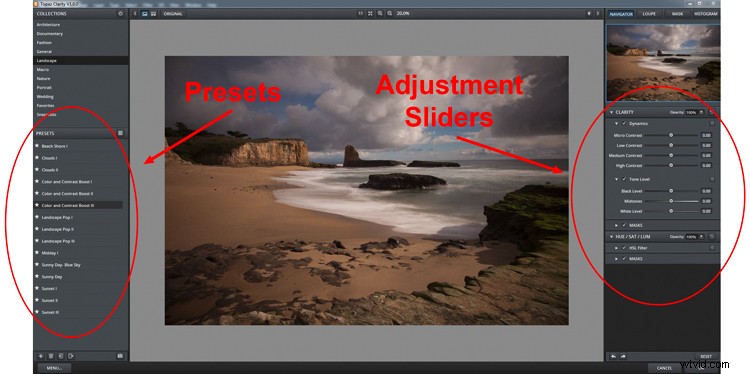Toggle Clarity MASKS checkbox
Image resolution: width=750 pixels, height=374 pixels.
[x=624, y=225]
